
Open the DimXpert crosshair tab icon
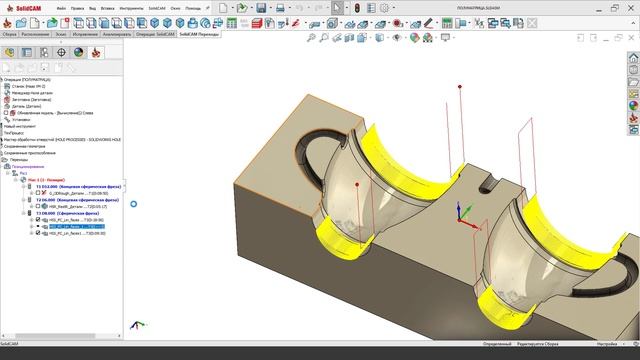(x=61, y=52)
